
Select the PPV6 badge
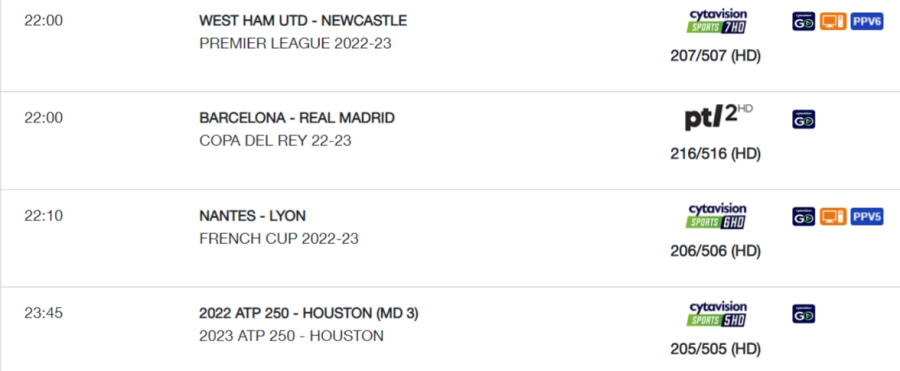point(867,22)
